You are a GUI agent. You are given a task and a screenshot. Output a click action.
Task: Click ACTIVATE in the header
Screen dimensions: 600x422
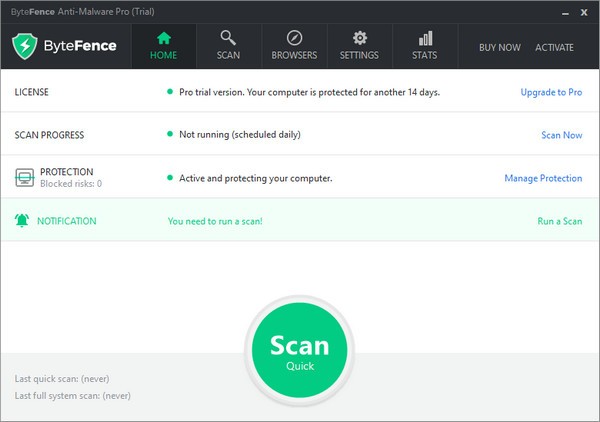pos(554,47)
